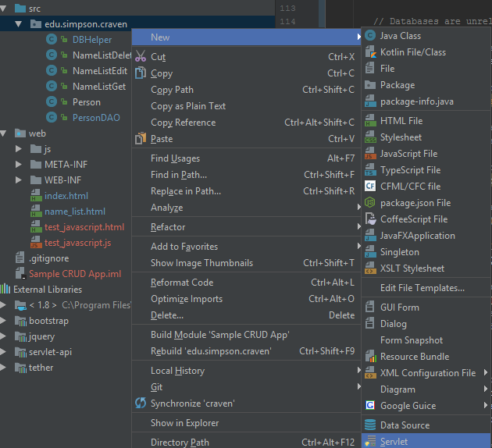492x448 pixels.
Task: Choose Copy Path from context menu
Action: coord(246,90)
